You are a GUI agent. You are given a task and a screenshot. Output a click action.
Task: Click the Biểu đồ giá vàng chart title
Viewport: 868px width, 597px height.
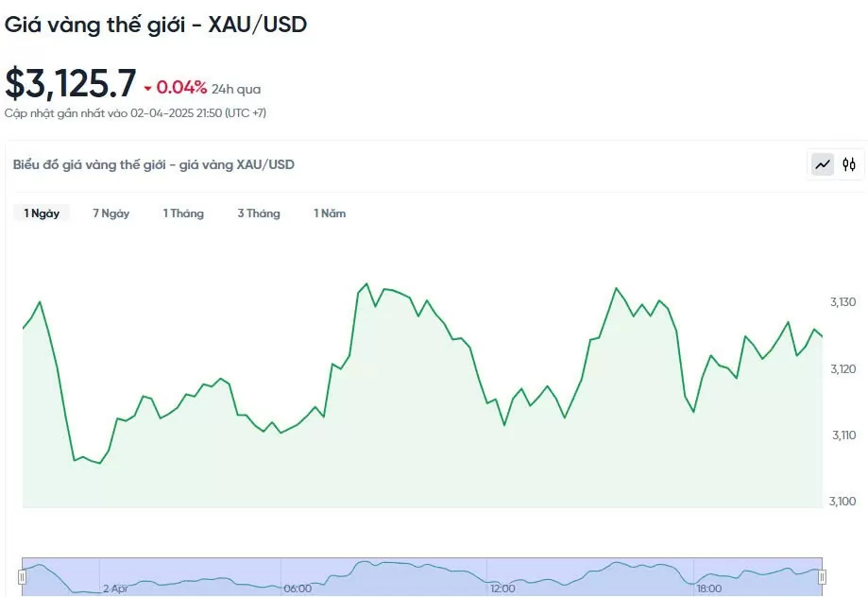tap(154, 164)
